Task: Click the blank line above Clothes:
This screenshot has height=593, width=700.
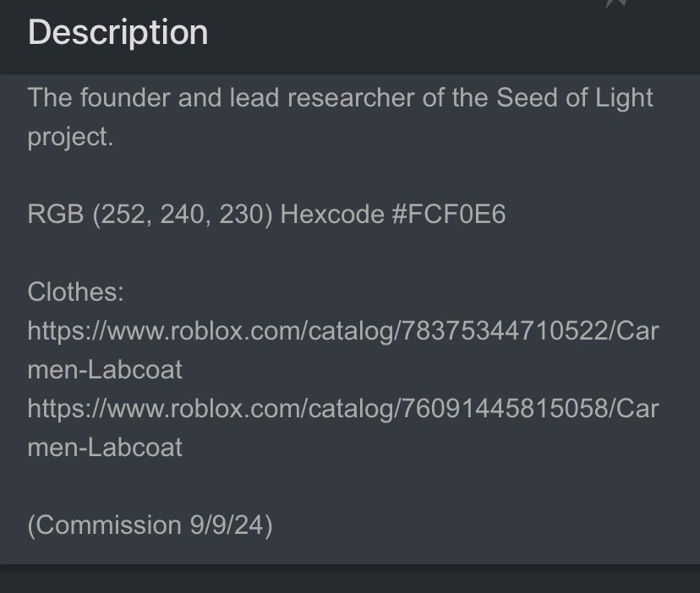Action: click(x=350, y=253)
